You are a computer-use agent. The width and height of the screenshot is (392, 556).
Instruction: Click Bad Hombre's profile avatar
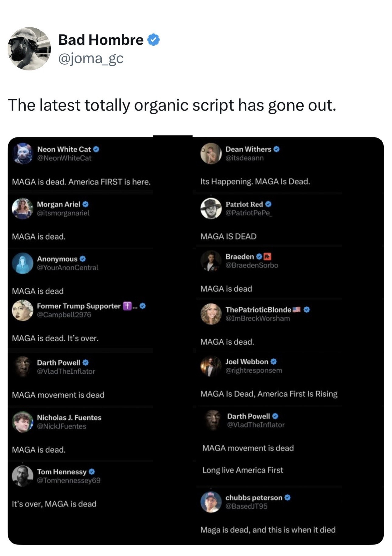pyautogui.click(x=29, y=49)
